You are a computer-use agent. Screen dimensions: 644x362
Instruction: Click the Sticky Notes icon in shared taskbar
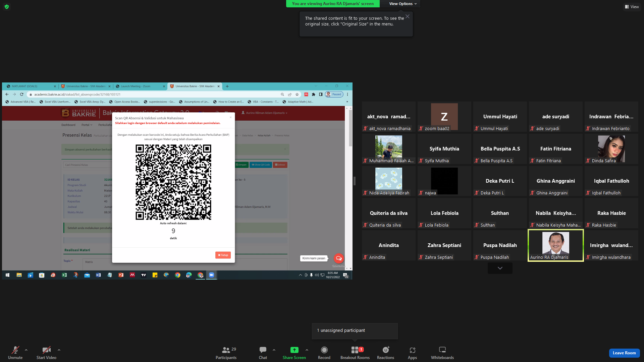[x=155, y=275]
